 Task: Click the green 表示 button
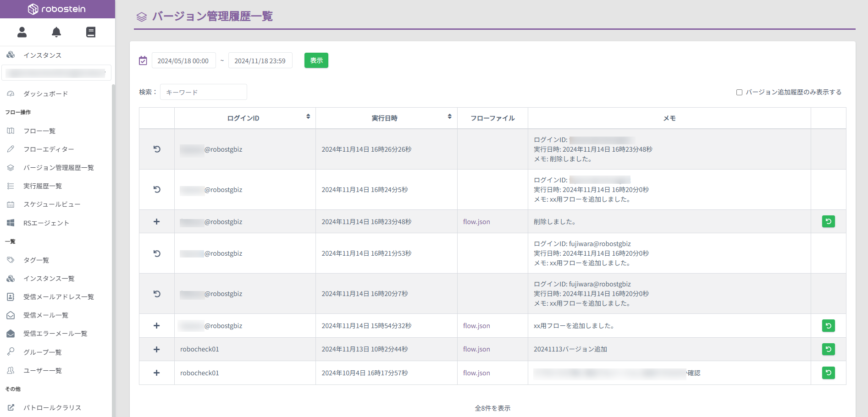(x=316, y=60)
